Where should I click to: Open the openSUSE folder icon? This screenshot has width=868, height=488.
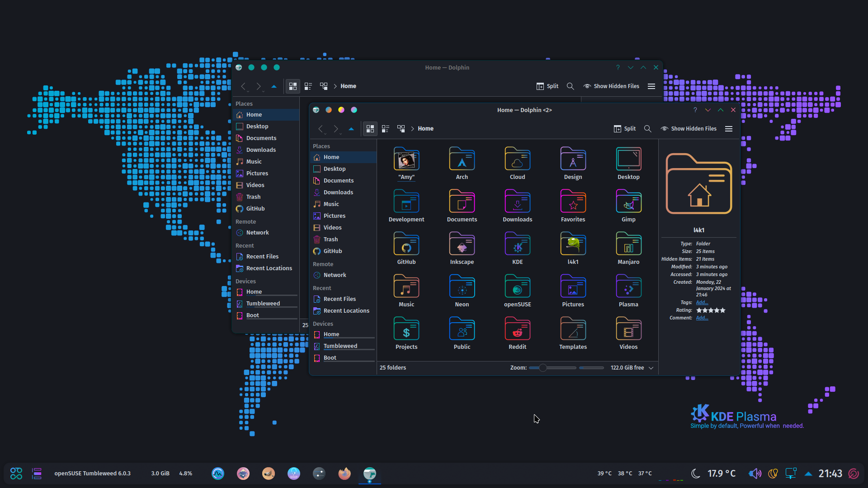click(517, 286)
